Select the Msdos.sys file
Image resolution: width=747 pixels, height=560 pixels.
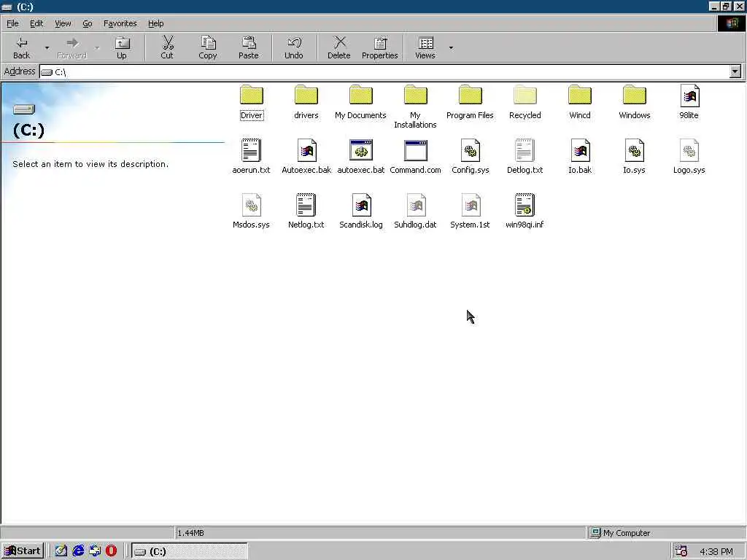[x=251, y=211]
